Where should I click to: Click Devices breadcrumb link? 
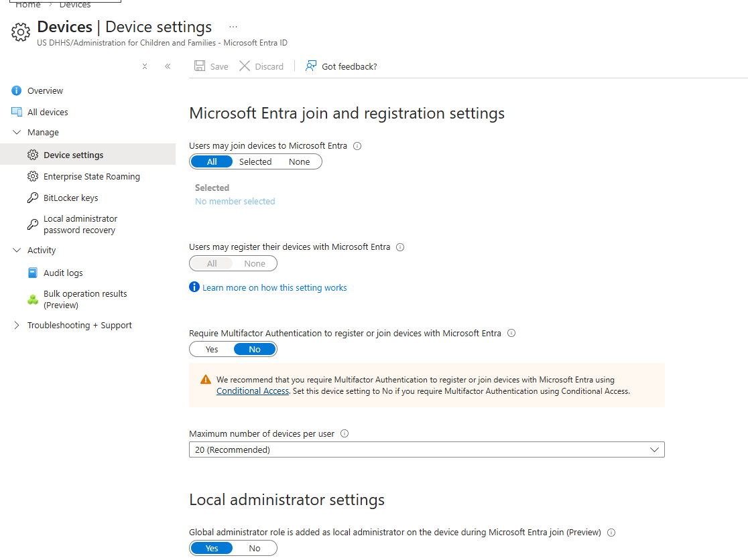click(x=75, y=4)
